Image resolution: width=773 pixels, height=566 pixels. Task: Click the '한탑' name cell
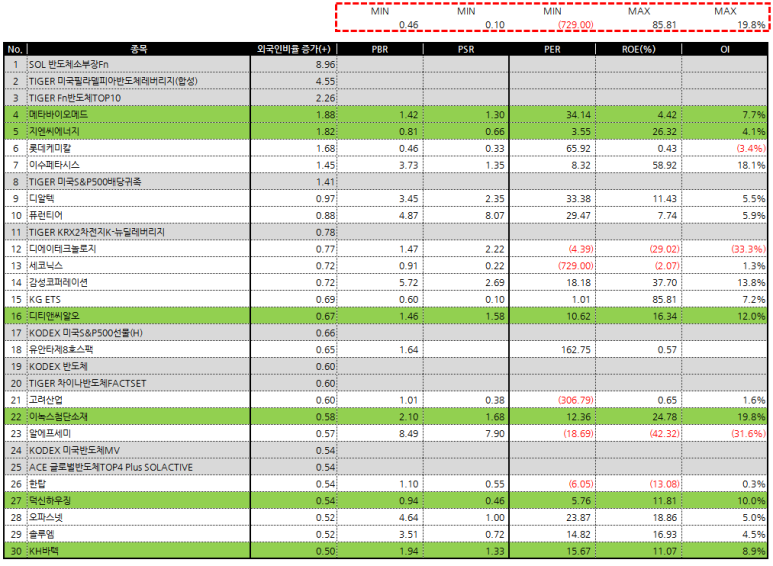pos(139,484)
